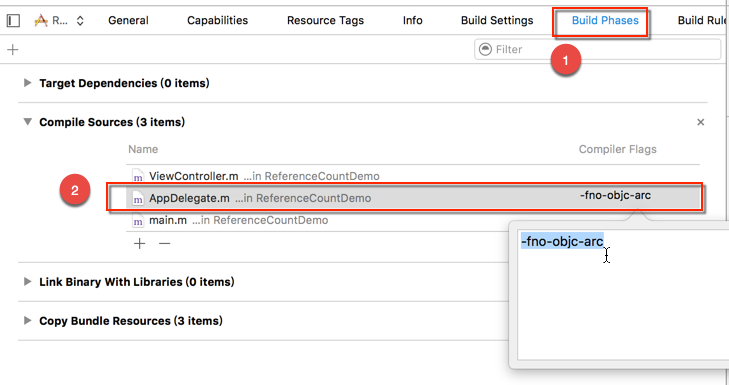Switch to the Build Settings tab
This screenshot has width=729, height=385.
497,20
